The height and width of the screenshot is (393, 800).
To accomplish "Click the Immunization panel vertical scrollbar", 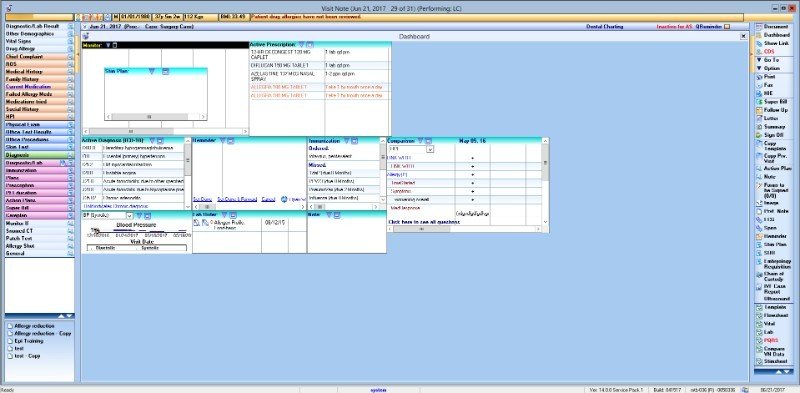I will [x=383, y=171].
